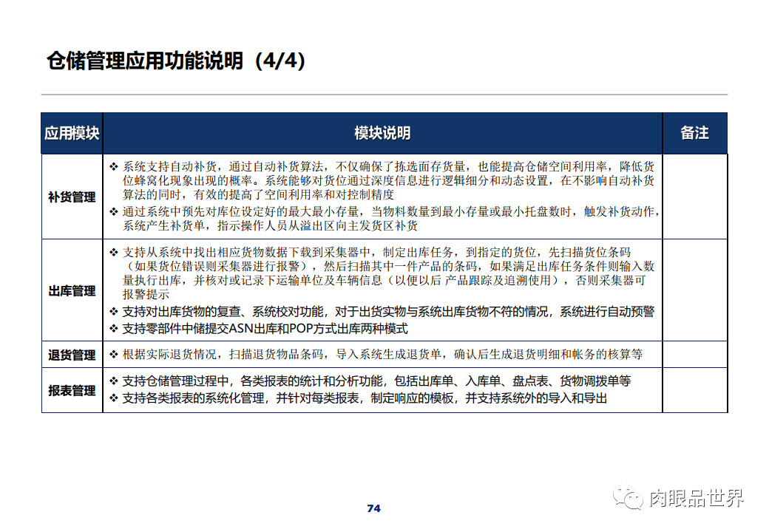Select the 应用模块 header tab
The image size is (769, 532).
click(x=72, y=133)
